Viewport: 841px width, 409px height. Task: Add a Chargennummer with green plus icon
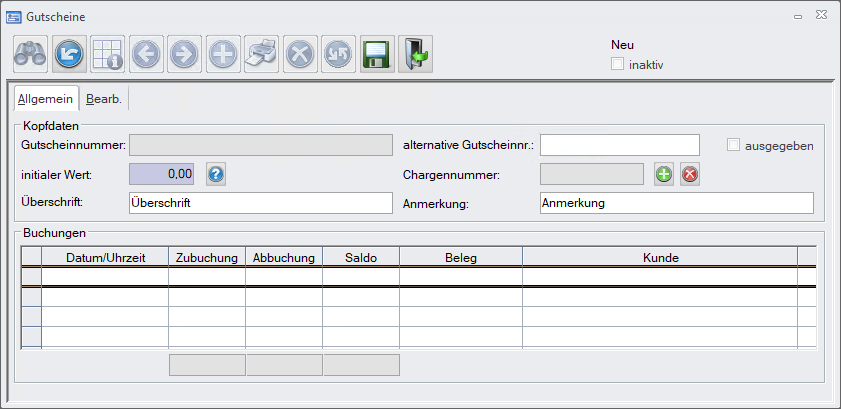point(664,174)
